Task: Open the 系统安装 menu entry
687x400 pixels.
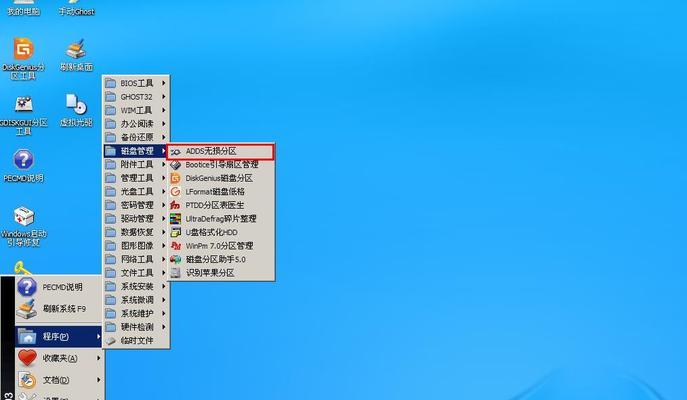Action: point(136,287)
